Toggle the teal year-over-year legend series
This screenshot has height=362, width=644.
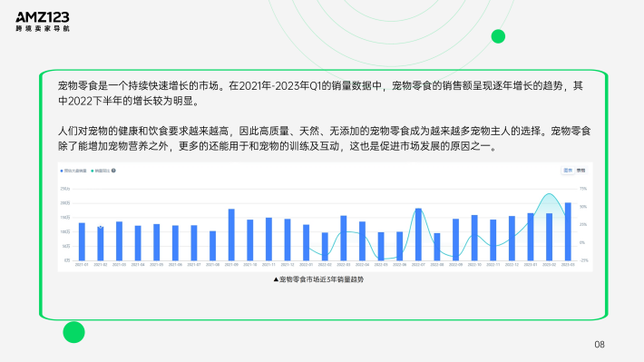click(101, 171)
